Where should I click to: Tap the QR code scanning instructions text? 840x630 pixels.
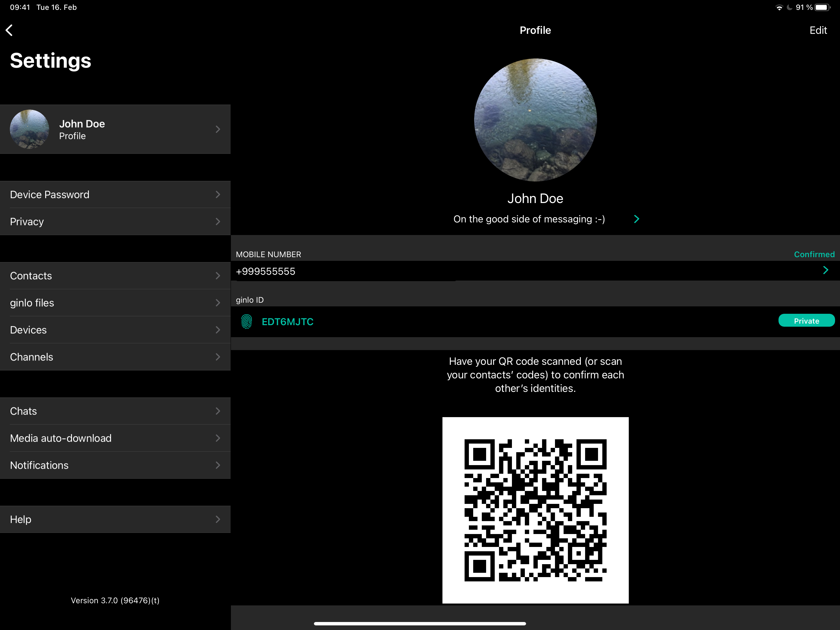click(x=535, y=375)
